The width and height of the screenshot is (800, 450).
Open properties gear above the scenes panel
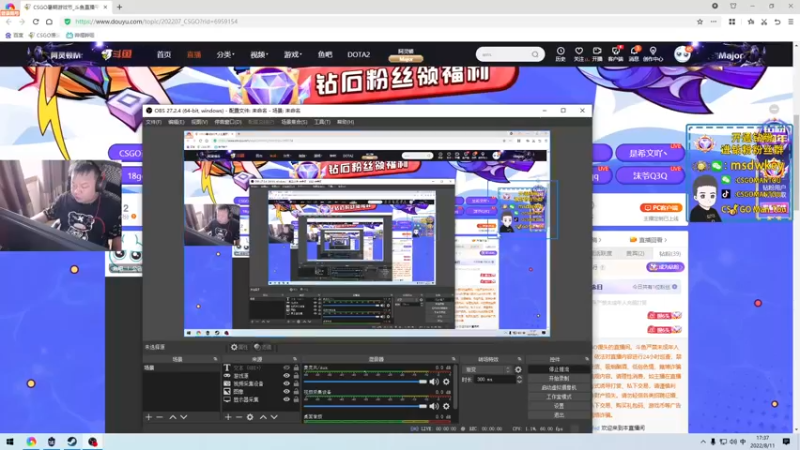coord(239,347)
